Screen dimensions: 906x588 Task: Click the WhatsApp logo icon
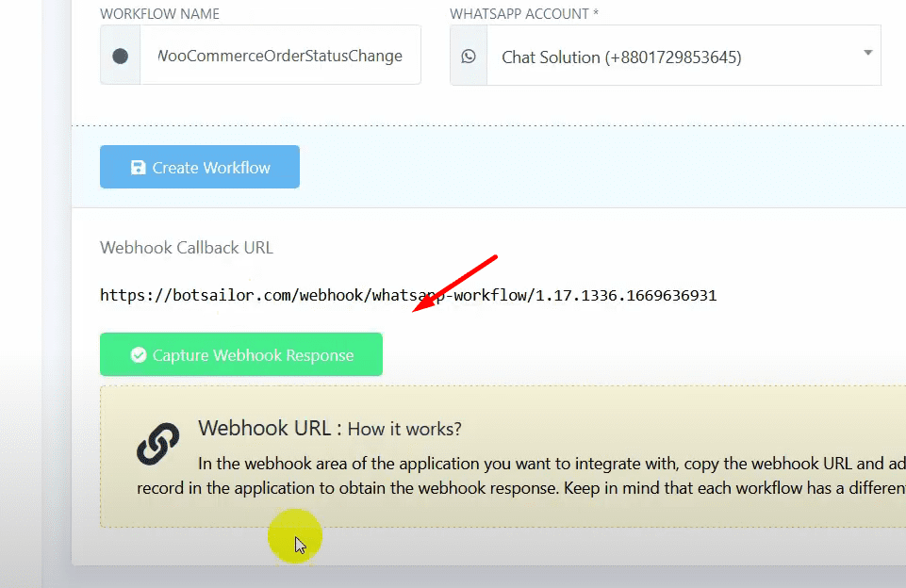pos(469,57)
